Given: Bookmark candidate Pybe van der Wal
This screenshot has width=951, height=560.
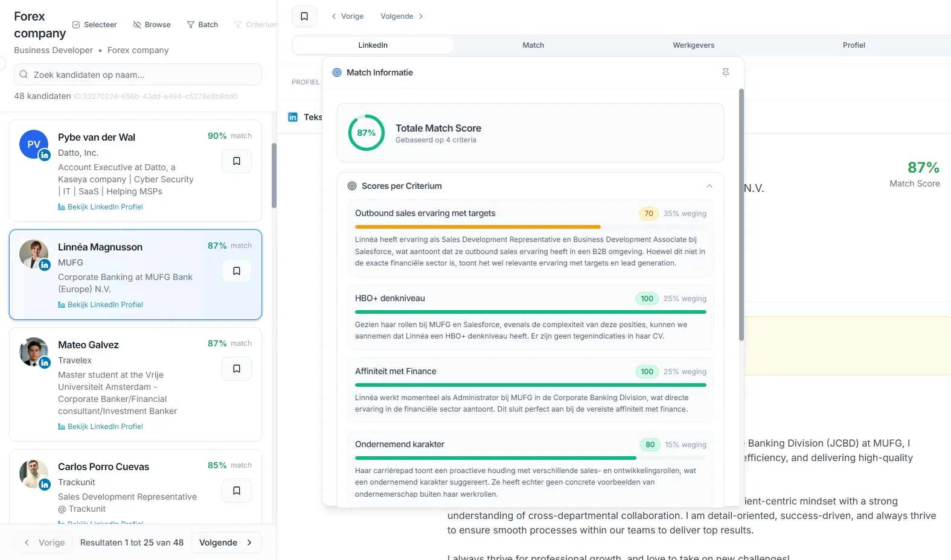Looking at the screenshot, I should pos(237,161).
